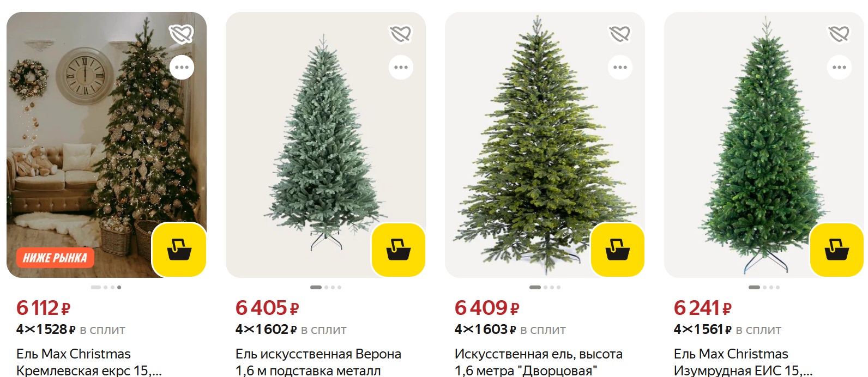Add Изумрудная ЕИС ель to cart basket

coord(837,250)
